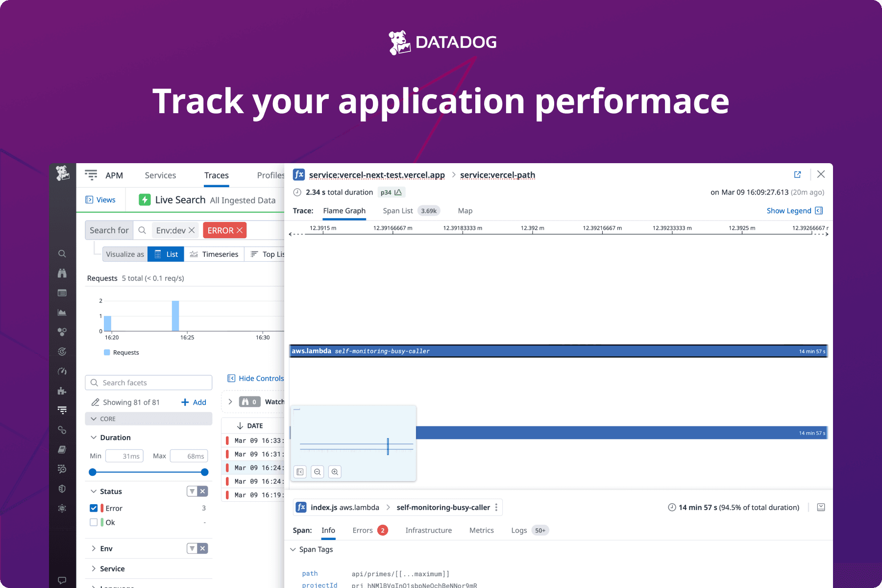
Task: Collapse the minimap panel icon
Action: pos(300,472)
